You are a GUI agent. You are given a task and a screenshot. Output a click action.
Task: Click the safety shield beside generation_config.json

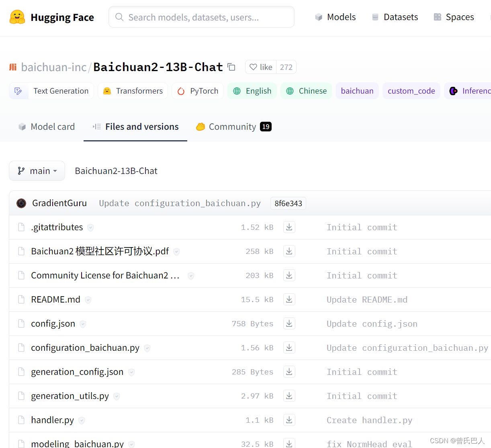[x=131, y=372]
